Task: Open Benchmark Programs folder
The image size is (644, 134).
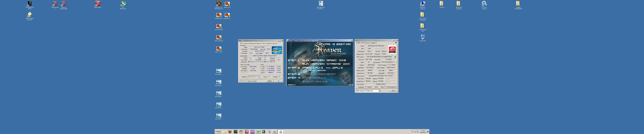Action: tap(459, 5)
